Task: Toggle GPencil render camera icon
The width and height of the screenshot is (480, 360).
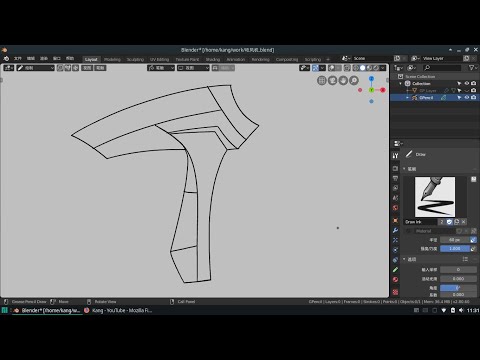Action: coord(473,98)
